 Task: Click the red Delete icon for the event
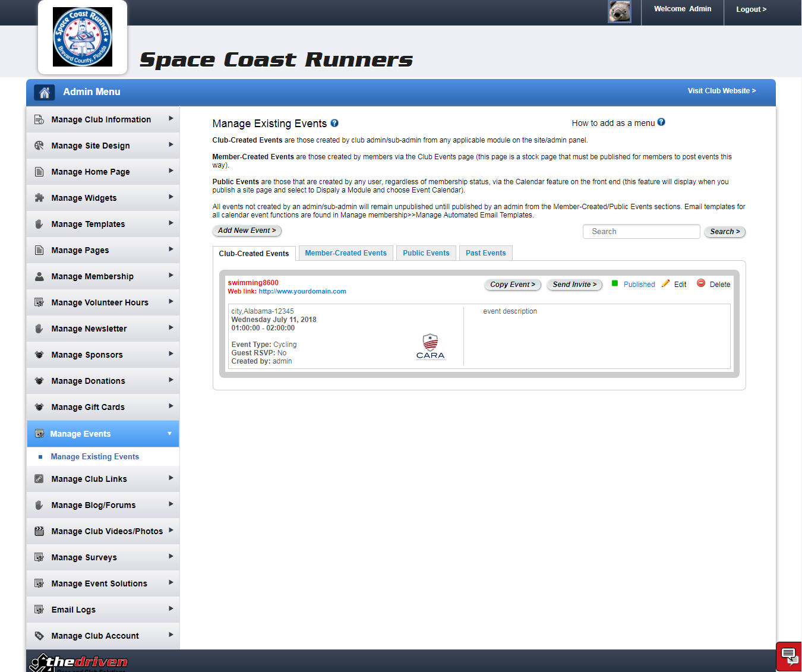tap(701, 283)
